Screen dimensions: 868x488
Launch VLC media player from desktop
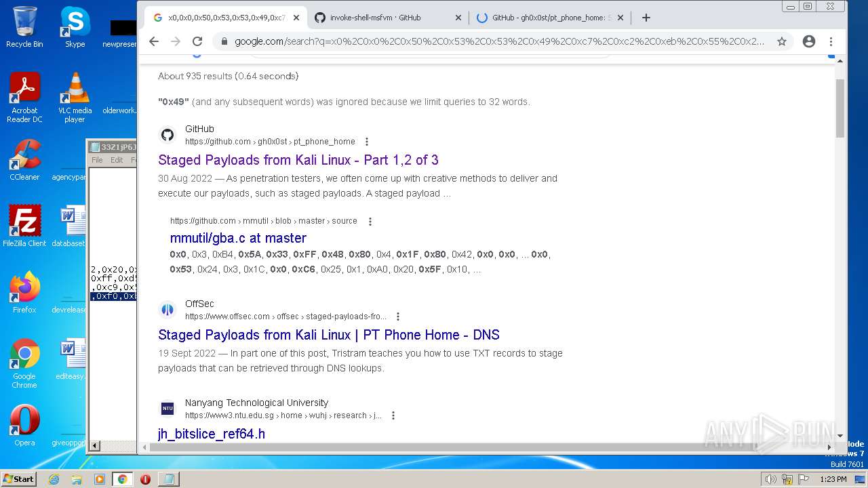(x=75, y=98)
